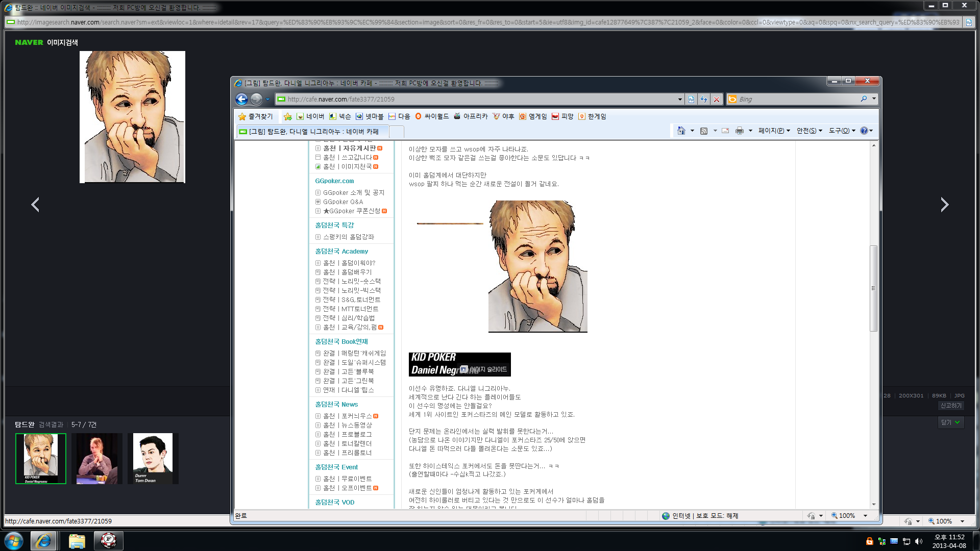Image resolution: width=980 pixels, height=551 pixels.
Task: Open the 홀덤천국 News section heading
Action: pos(336,405)
